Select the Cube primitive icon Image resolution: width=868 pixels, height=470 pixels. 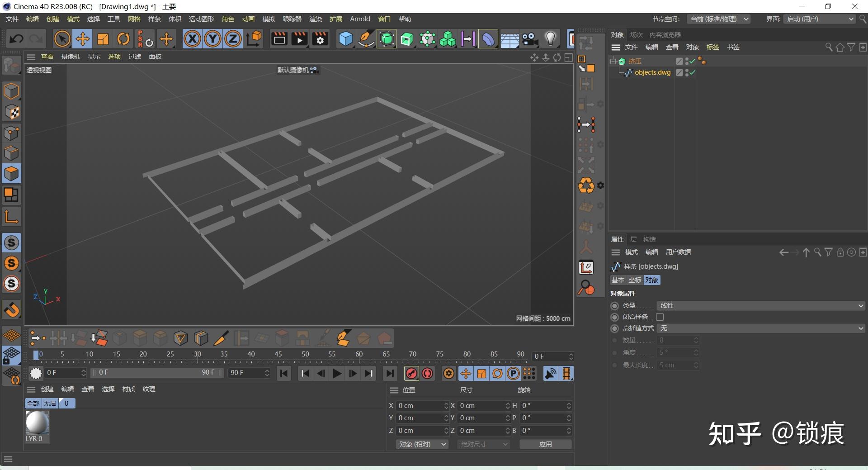coord(345,39)
